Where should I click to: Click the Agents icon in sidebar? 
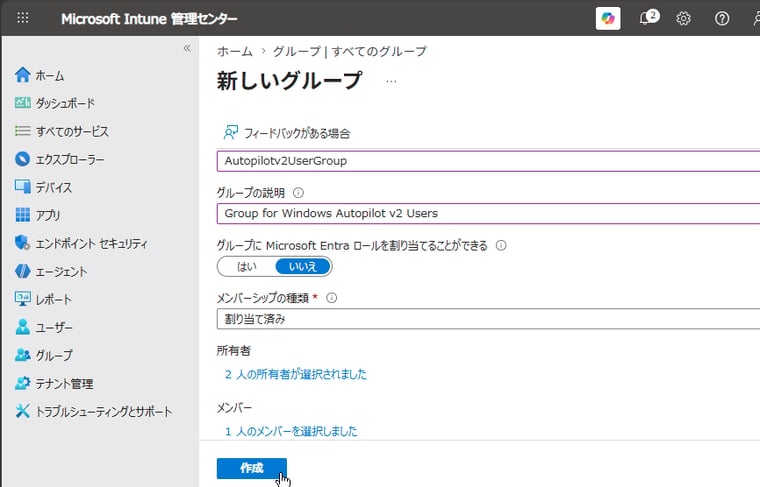(22, 271)
